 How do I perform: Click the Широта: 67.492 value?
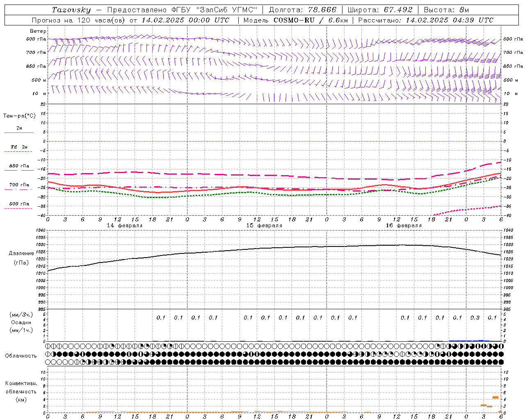click(x=381, y=10)
